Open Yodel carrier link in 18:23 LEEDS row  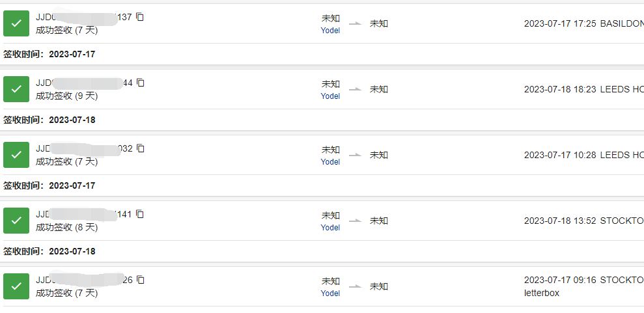(330, 96)
